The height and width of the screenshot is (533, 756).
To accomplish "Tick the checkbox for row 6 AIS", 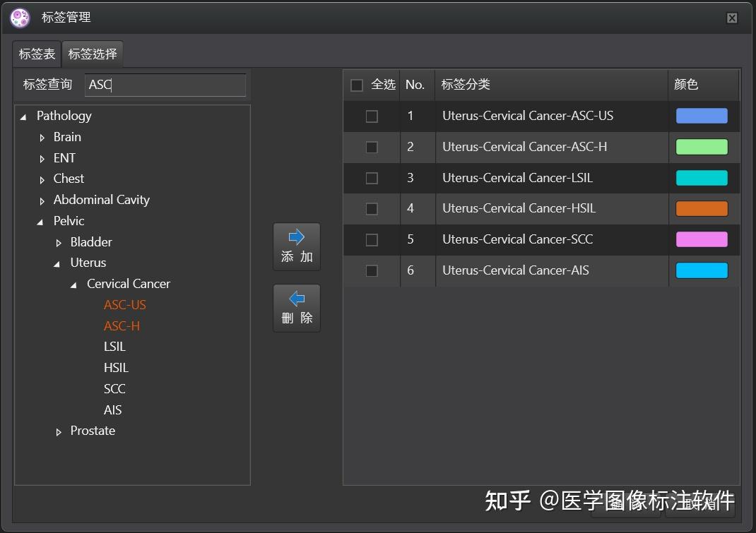I will click(x=372, y=271).
